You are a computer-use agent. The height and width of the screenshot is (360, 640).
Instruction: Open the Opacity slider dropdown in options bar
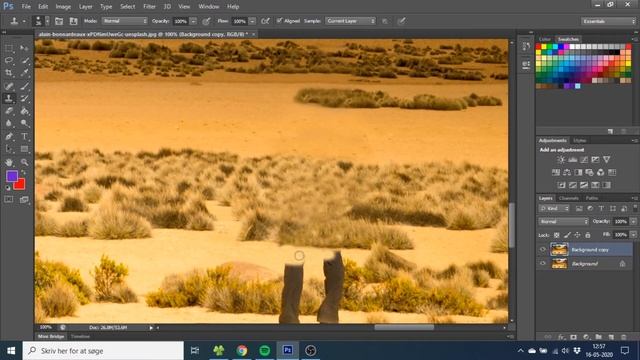click(x=193, y=21)
